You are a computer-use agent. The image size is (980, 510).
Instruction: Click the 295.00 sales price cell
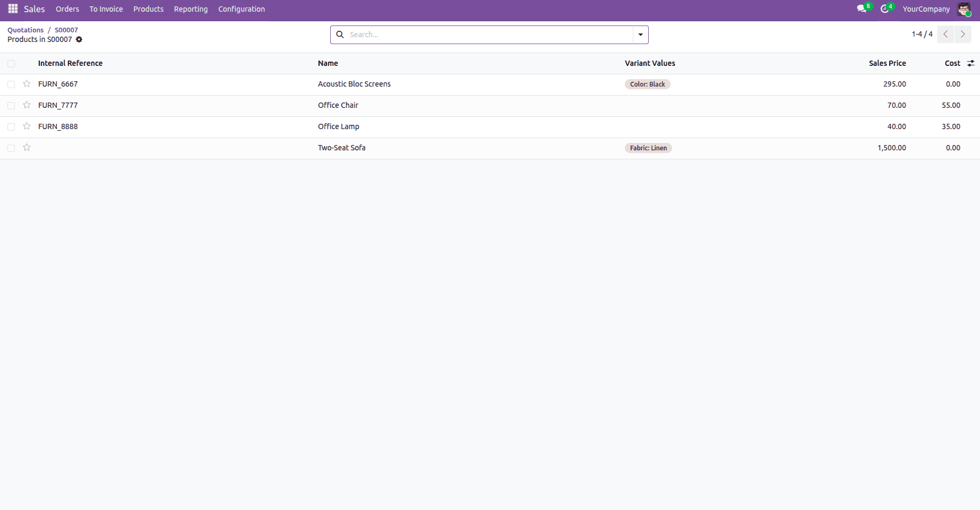pyautogui.click(x=895, y=84)
